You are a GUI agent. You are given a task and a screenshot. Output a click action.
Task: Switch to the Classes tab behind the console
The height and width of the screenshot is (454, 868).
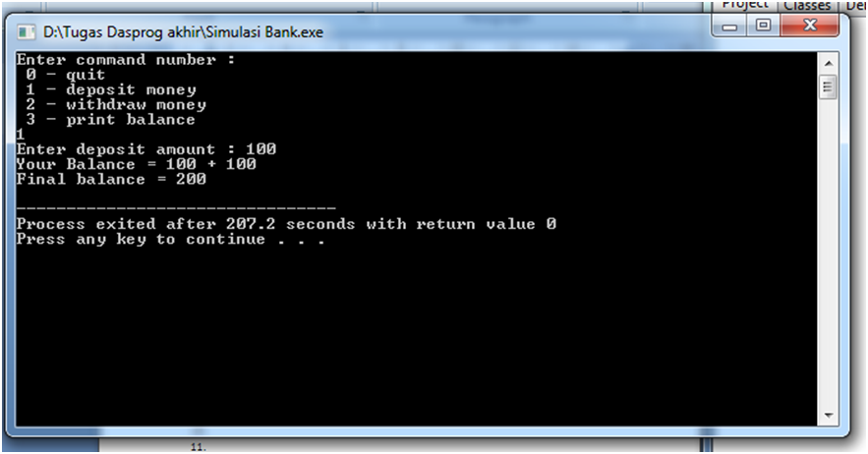(x=807, y=6)
